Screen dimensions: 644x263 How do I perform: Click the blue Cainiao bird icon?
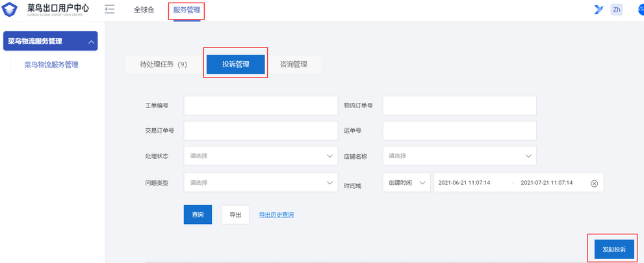(599, 9)
